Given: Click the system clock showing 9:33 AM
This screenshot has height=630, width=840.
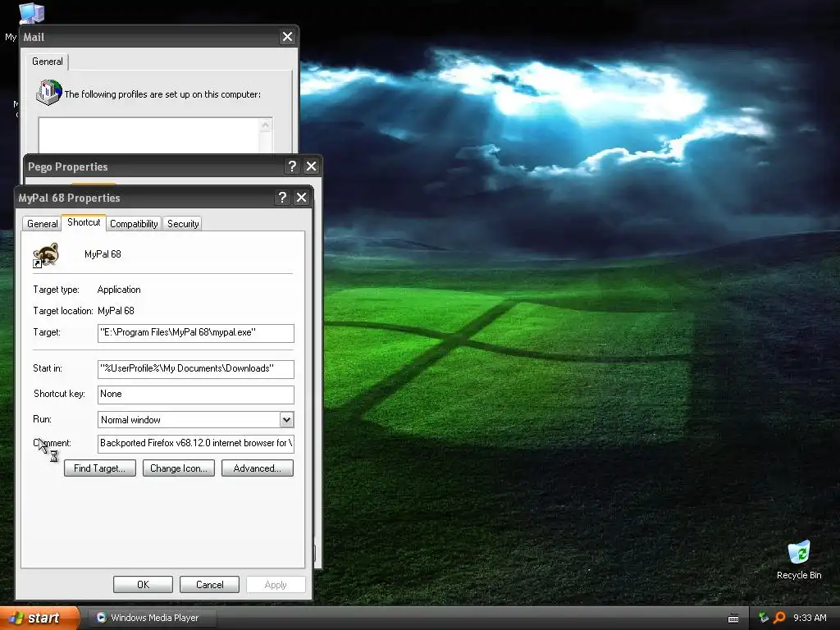Looking at the screenshot, I should (x=810, y=618).
